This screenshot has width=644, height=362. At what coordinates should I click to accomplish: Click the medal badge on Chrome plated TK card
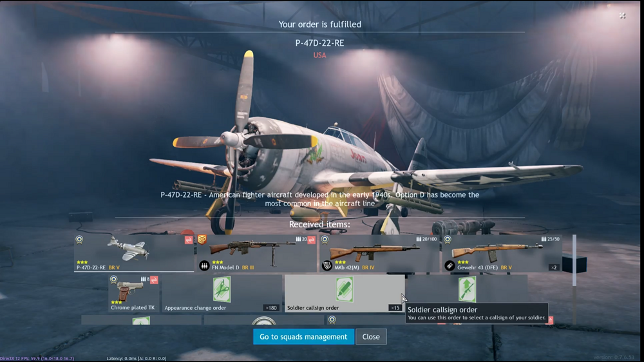point(114,280)
